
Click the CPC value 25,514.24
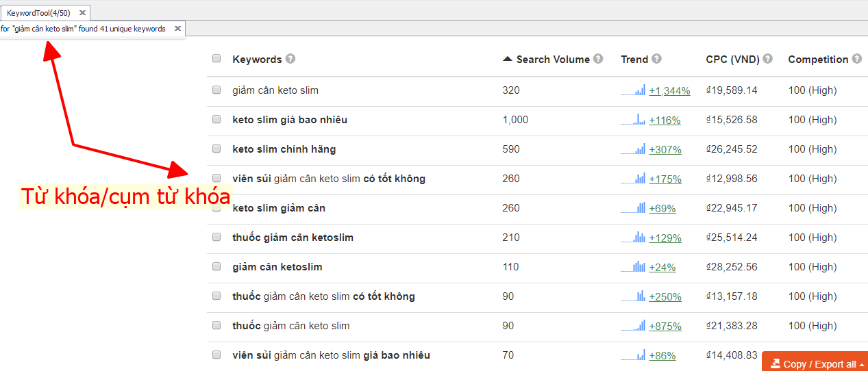click(x=732, y=238)
